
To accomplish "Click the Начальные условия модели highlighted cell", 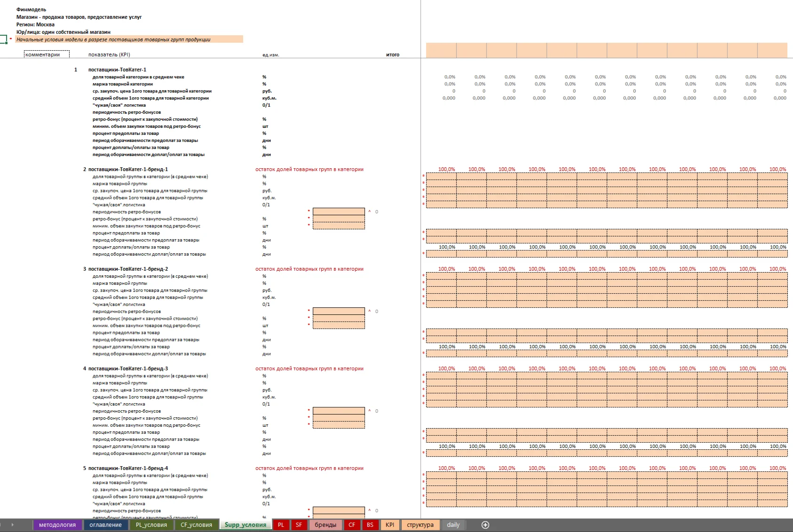I will tap(129, 39).
